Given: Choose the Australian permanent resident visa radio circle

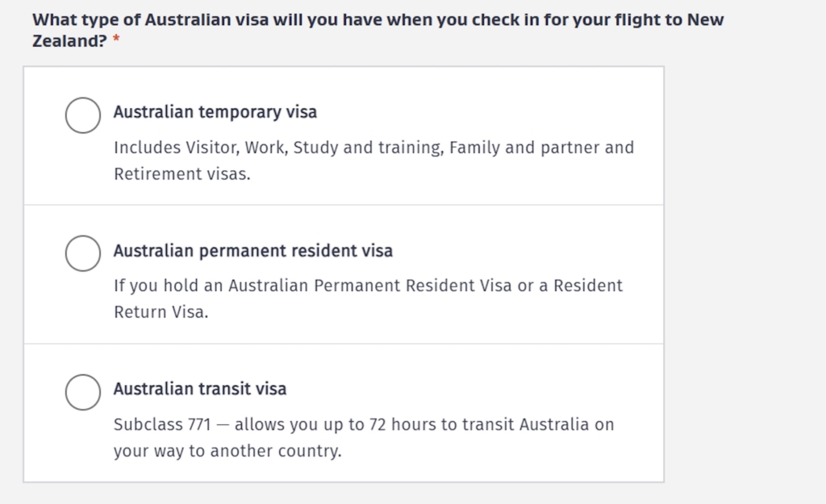Looking at the screenshot, I should point(83,254).
